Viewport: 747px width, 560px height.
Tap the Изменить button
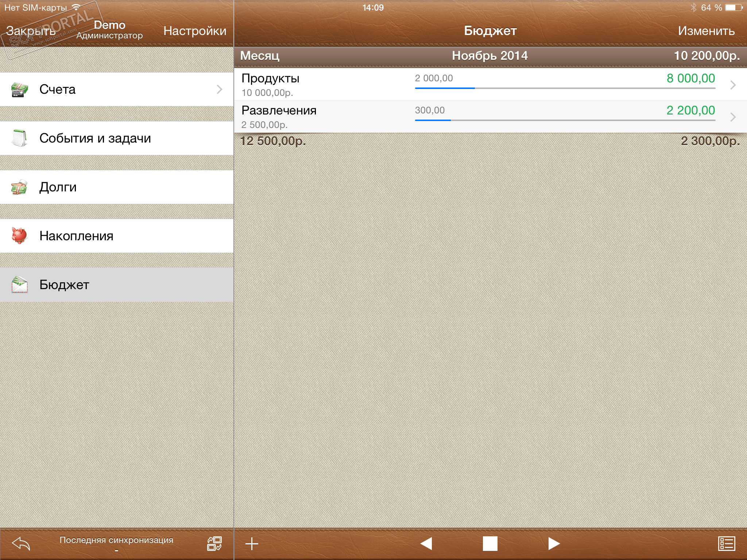(706, 31)
